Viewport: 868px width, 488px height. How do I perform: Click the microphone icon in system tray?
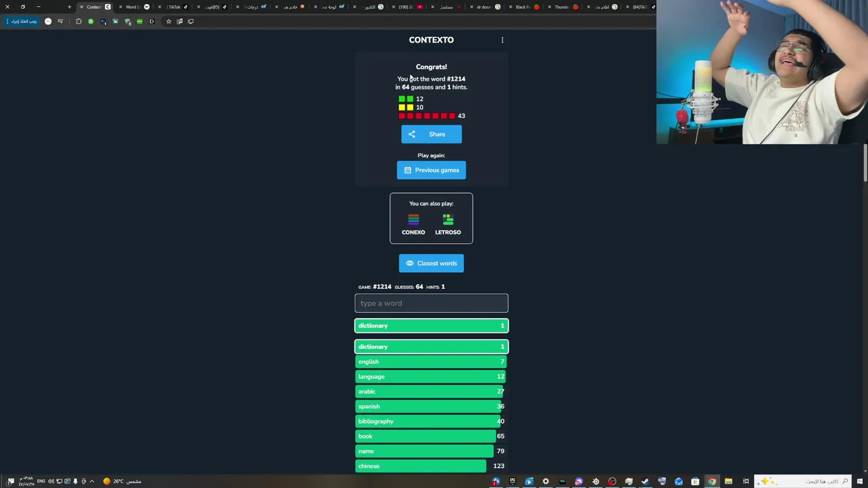[75, 481]
